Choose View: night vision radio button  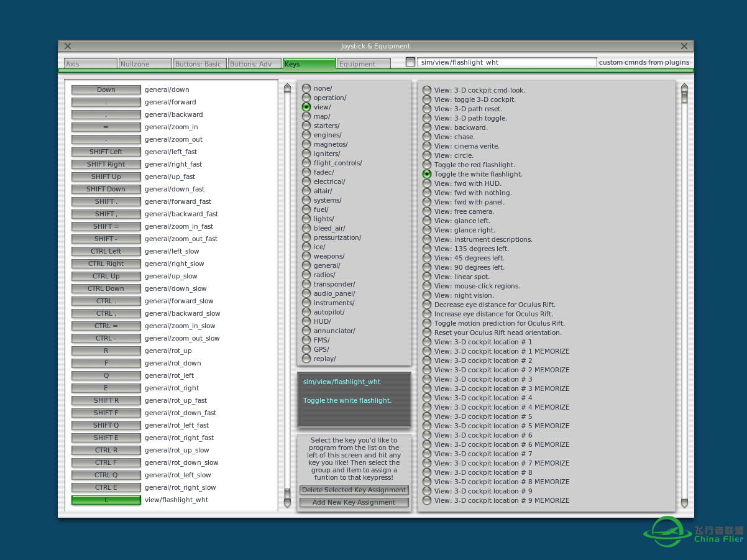click(427, 295)
